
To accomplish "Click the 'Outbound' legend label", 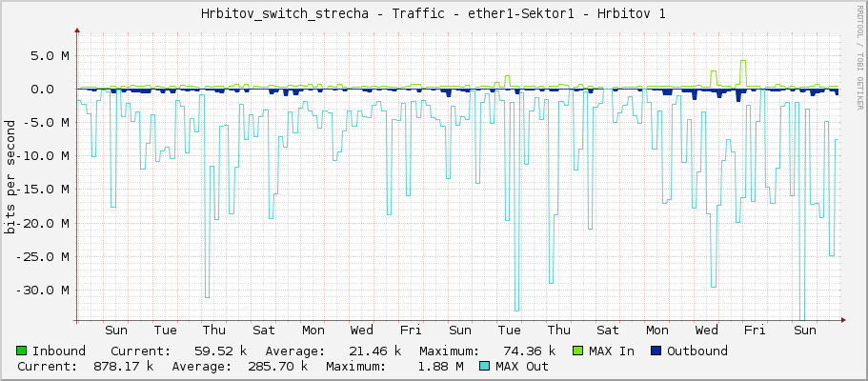I will [x=696, y=351].
